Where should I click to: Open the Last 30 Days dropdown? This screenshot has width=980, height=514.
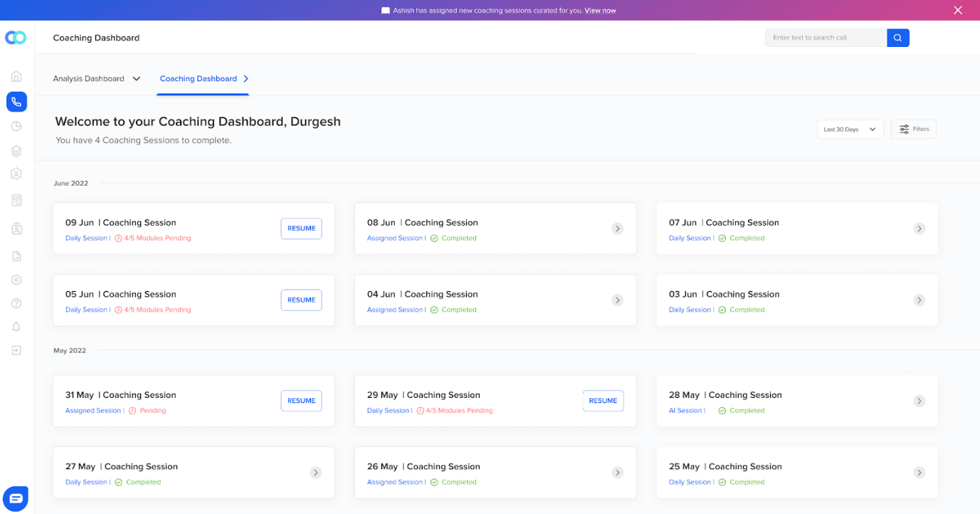pos(850,129)
